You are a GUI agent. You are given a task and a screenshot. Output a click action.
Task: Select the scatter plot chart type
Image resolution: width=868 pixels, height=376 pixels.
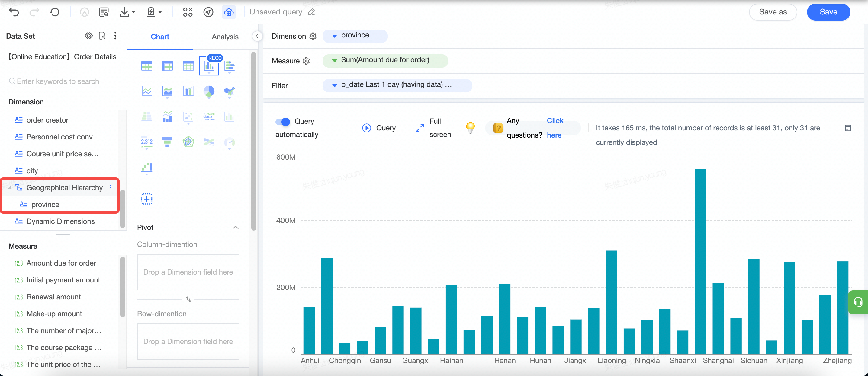[x=188, y=117]
